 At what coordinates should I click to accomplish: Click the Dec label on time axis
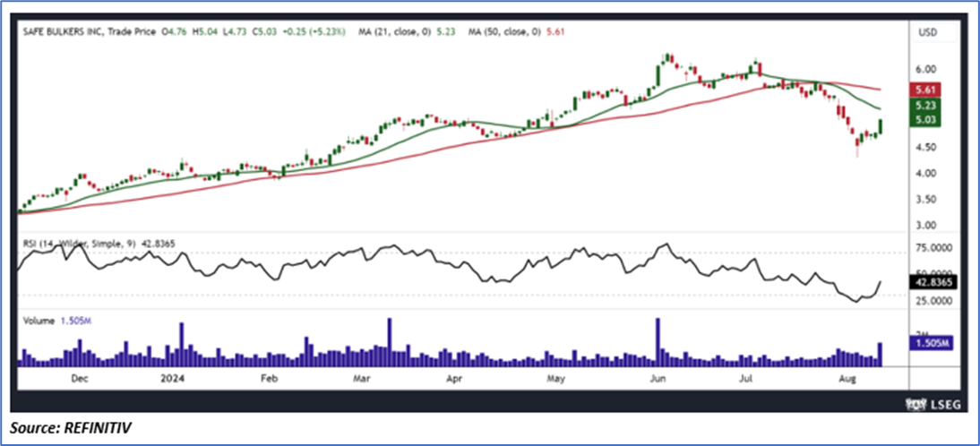pos(80,378)
